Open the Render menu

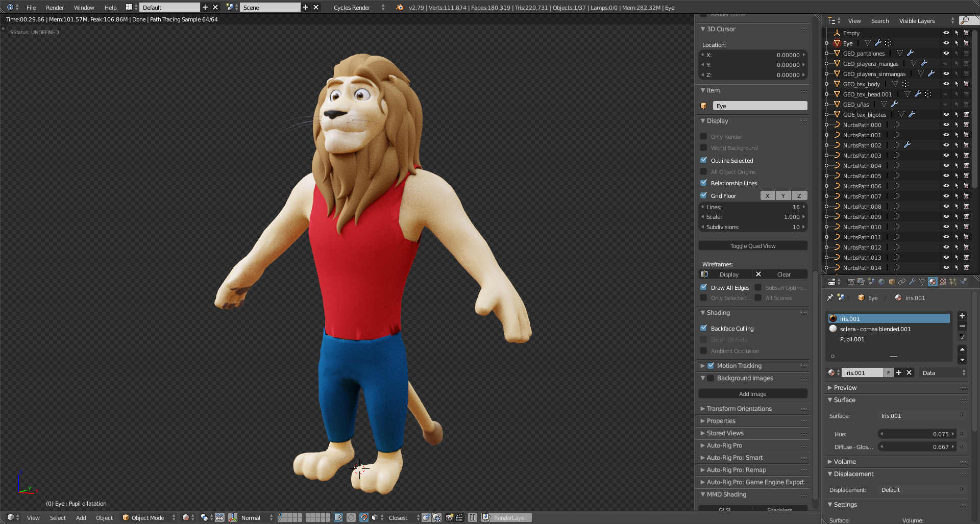(55, 8)
